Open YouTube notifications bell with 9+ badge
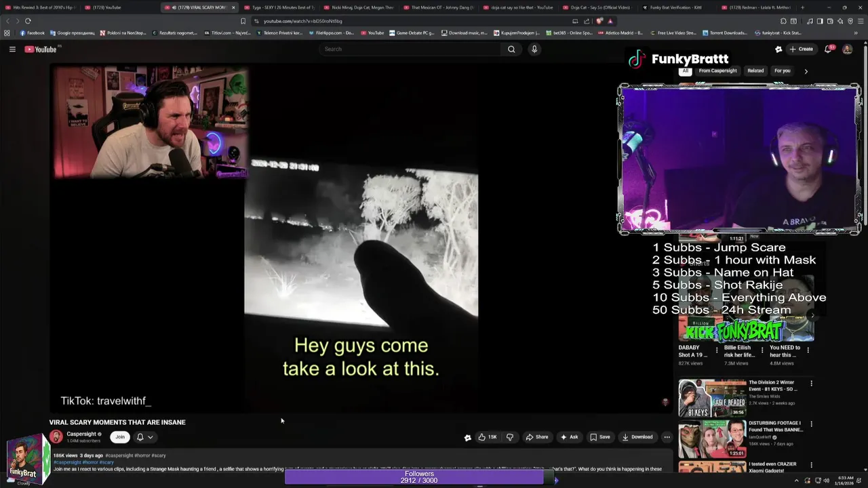Viewport: 868px width, 488px height. pyautogui.click(x=829, y=49)
